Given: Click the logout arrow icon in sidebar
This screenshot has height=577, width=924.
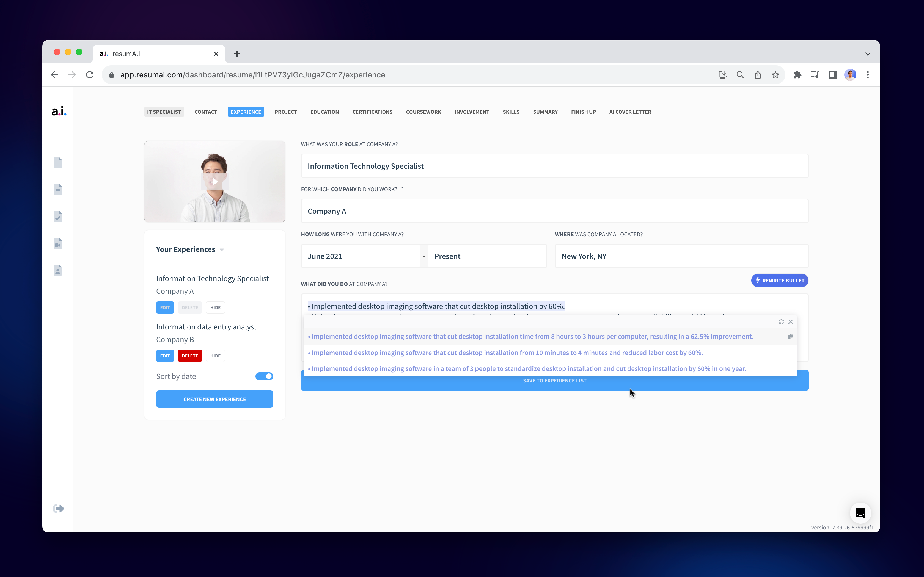Looking at the screenshot, I should click(58, 508).
